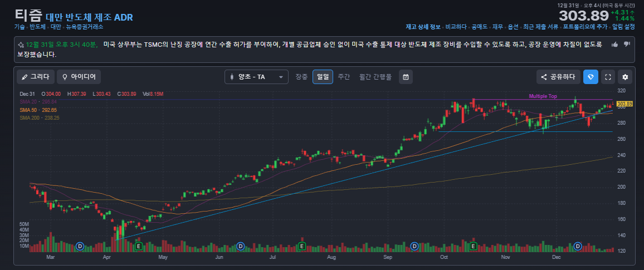
Task: Click the 공유하다 share button
Action: [x=559, y=77]
